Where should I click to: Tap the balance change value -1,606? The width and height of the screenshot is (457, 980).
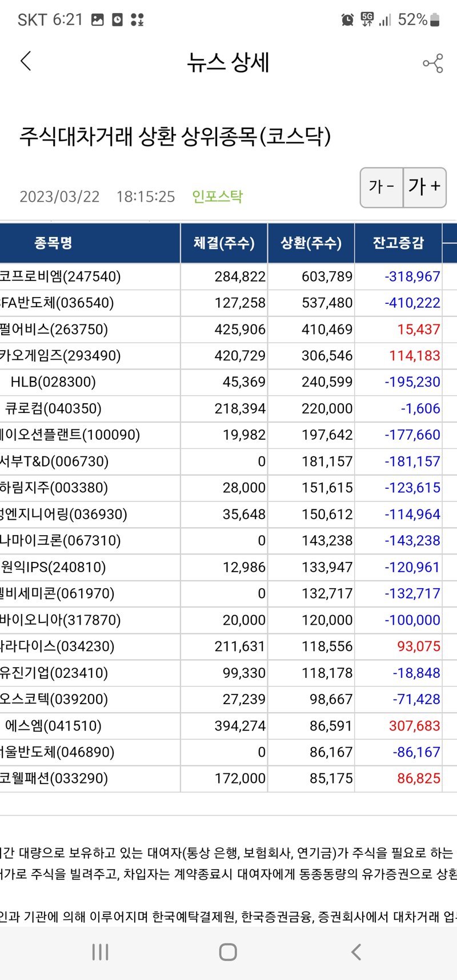point(420,409)
